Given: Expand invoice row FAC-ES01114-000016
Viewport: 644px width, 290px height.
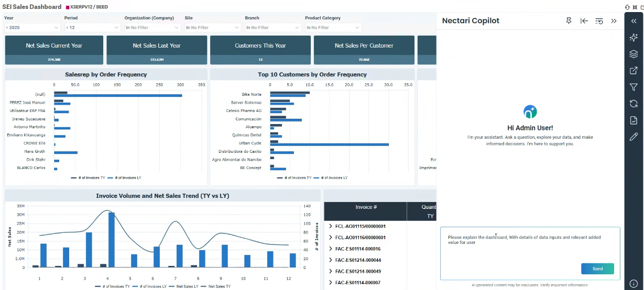Looking at the screenshot, I should click(331, 249).
